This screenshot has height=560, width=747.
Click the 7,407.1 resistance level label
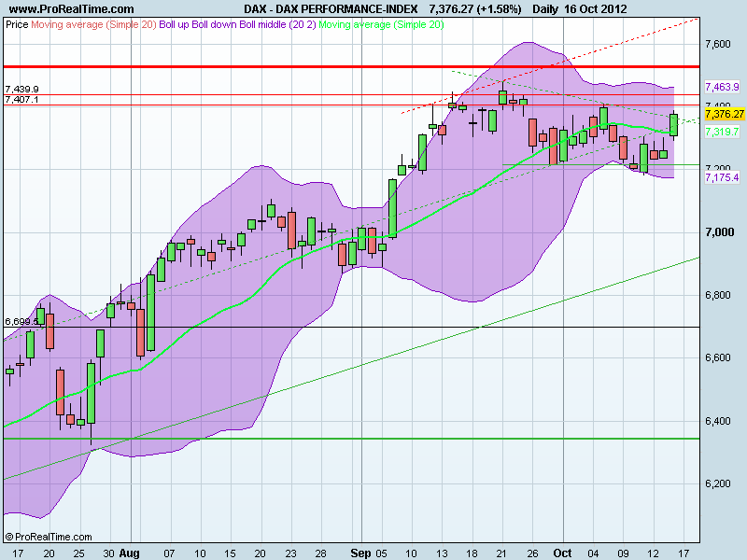[x=21, y=100]
